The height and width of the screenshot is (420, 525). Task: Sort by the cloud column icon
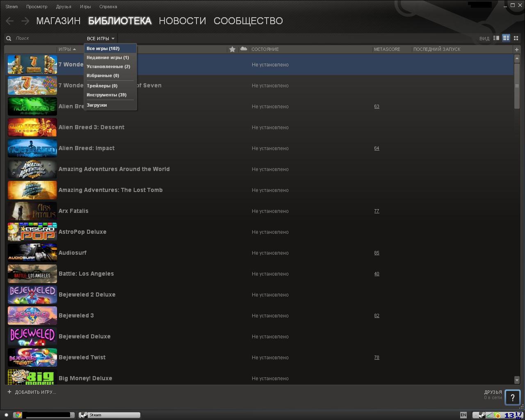pos(244,49)
